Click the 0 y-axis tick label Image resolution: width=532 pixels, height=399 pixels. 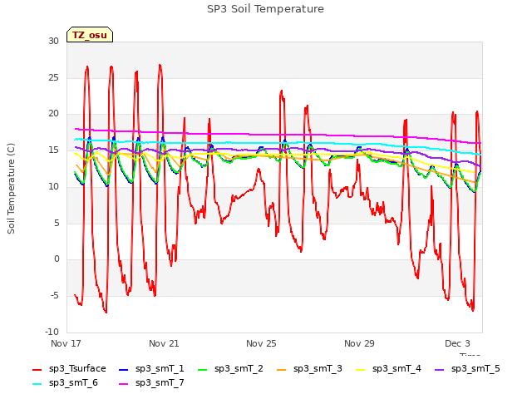coord(57,259)
